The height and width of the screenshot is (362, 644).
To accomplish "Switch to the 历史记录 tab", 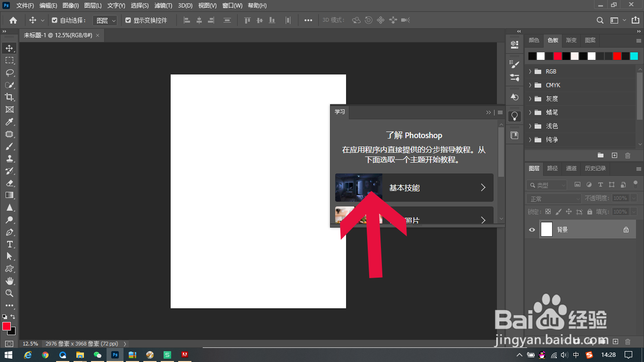I will tap(595, 168).
